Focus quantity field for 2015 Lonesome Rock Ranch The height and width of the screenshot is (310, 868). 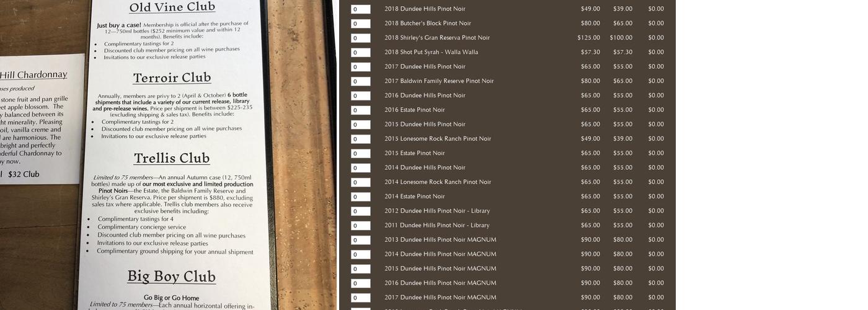coord(360,139)
